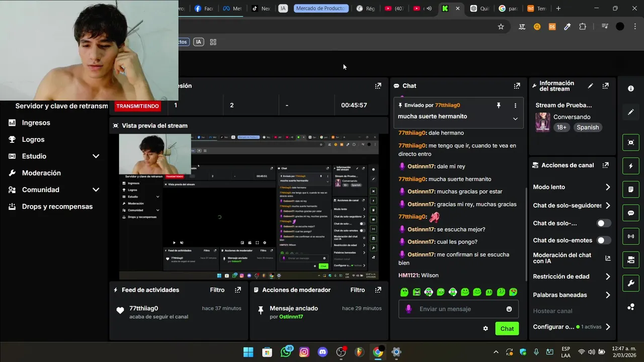Open chat settings gear icon
Image resolution: width=644 pixels, height=362 pixels.
pos(486,328)
